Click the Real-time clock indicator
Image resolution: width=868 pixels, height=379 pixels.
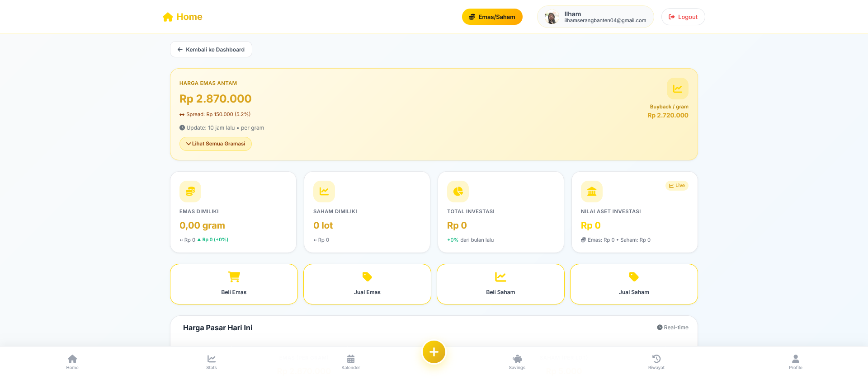coord(673,328)
